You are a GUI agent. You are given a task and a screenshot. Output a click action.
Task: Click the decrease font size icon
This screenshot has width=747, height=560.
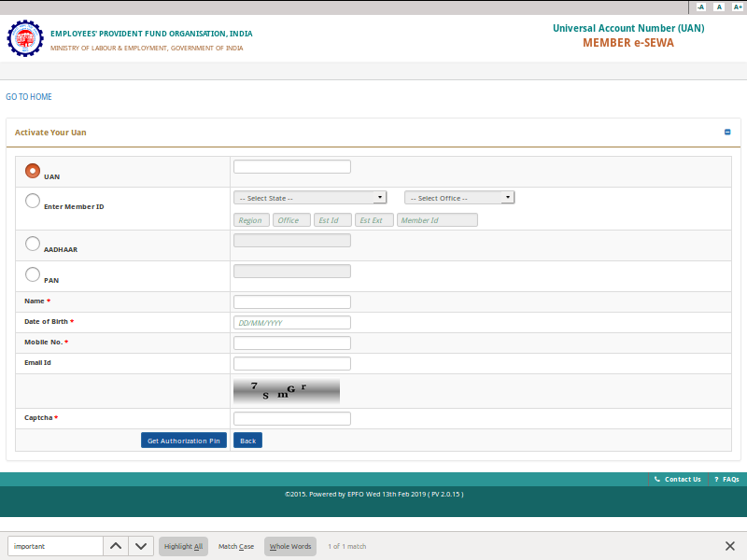(699, 7)
